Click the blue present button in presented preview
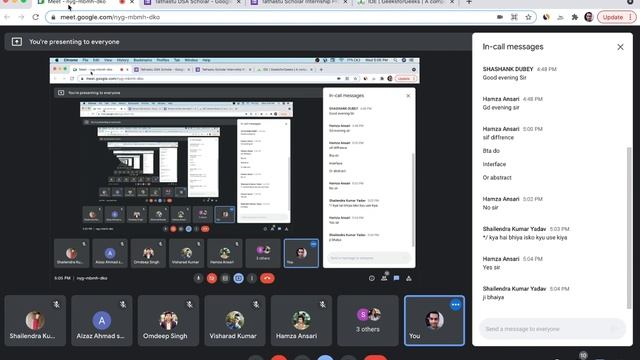The height and width of the screenshot is (360, 640). (x=238, y=278)
